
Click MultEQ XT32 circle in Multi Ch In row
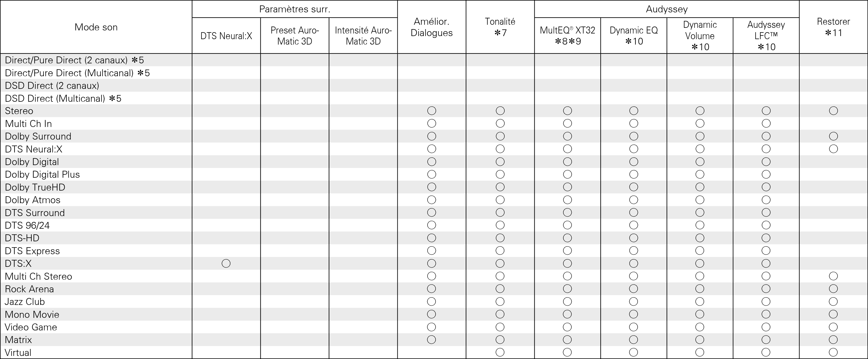(567, 124)
